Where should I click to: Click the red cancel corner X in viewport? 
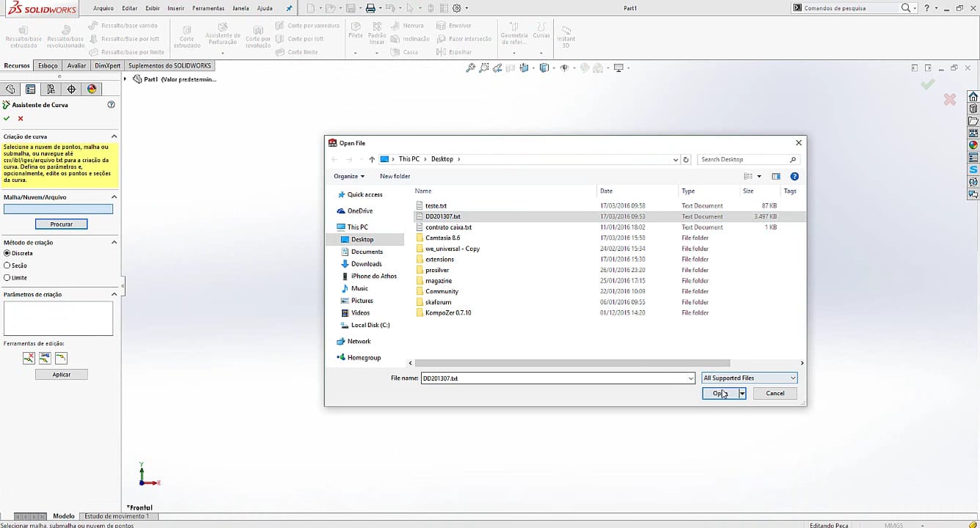click(x=950, y=99)
